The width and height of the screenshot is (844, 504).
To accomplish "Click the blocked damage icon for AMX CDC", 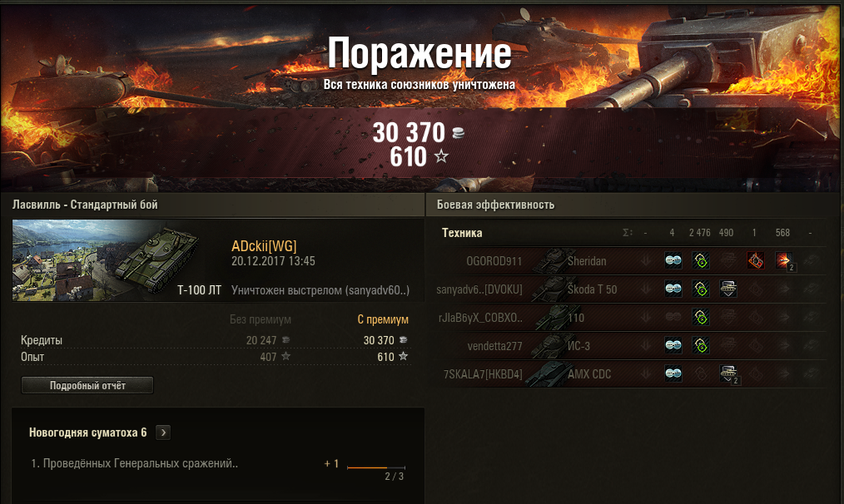I will point(729,373).
